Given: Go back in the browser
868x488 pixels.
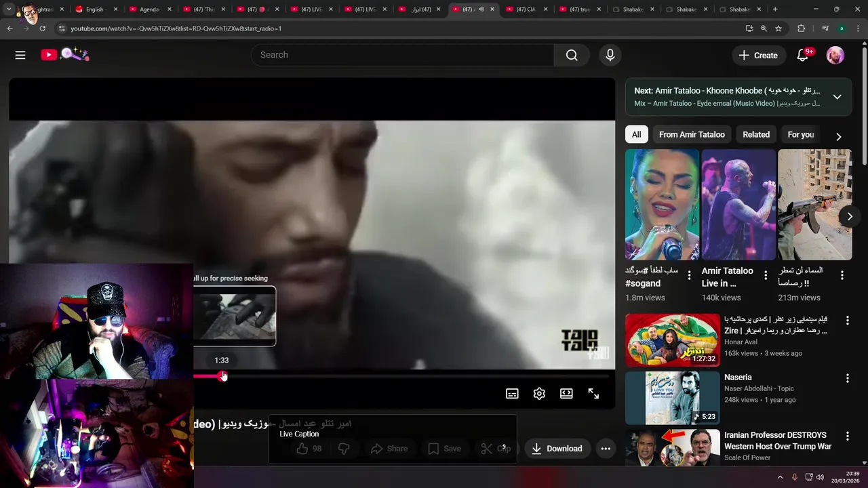Looking at the screenshot, I should [x=10, y=28].
